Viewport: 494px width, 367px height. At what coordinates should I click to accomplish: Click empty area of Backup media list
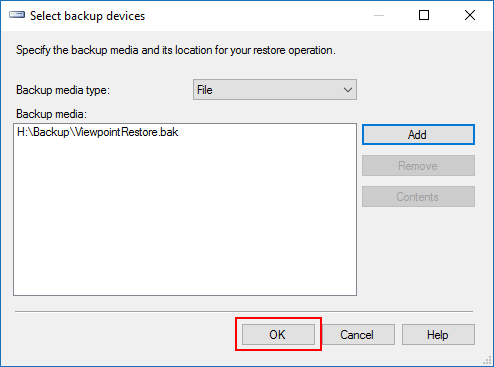click(x=185, y=217)
